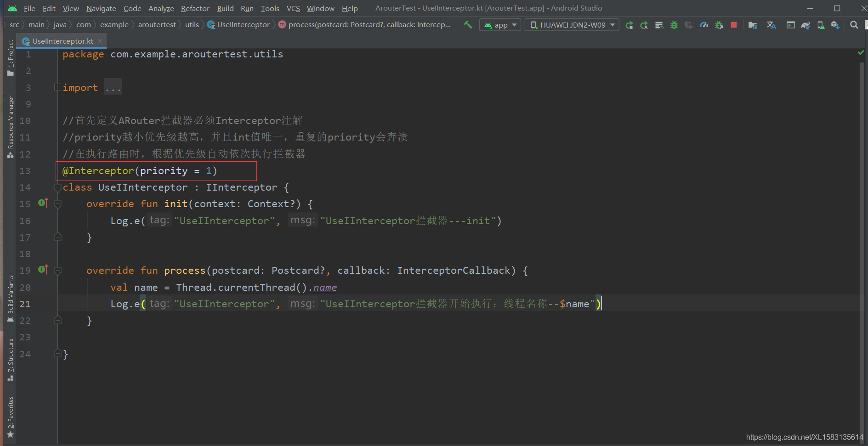Click the java breadcrumb
This screenshot has height=446, width=868.
(60, 25)
